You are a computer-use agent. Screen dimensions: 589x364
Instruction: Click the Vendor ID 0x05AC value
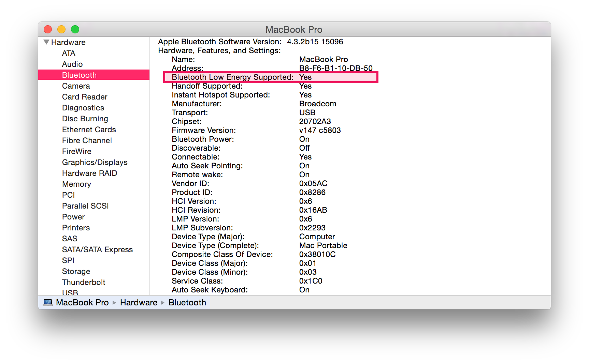[313, 183]
